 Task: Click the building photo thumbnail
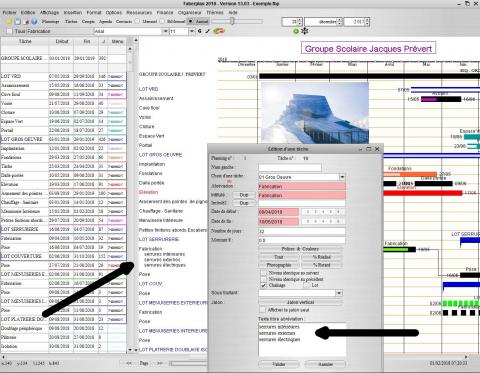(x=315, y=113)
